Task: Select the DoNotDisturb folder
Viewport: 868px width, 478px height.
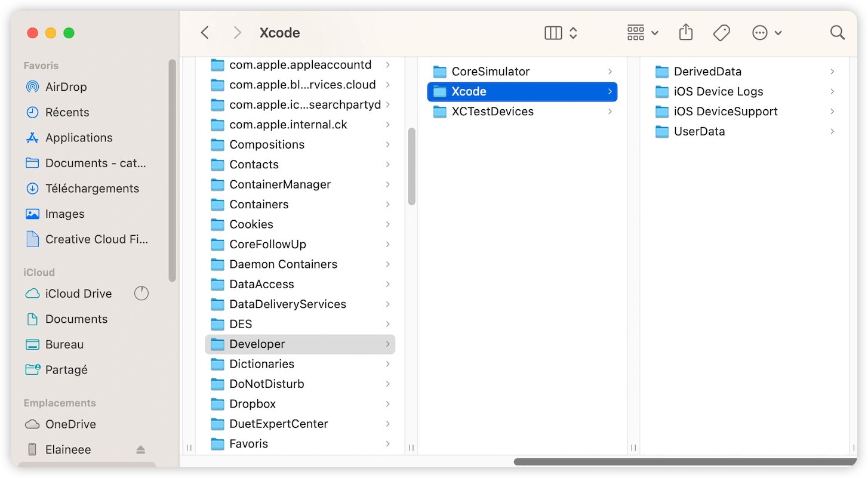Action: pos(300,384)
